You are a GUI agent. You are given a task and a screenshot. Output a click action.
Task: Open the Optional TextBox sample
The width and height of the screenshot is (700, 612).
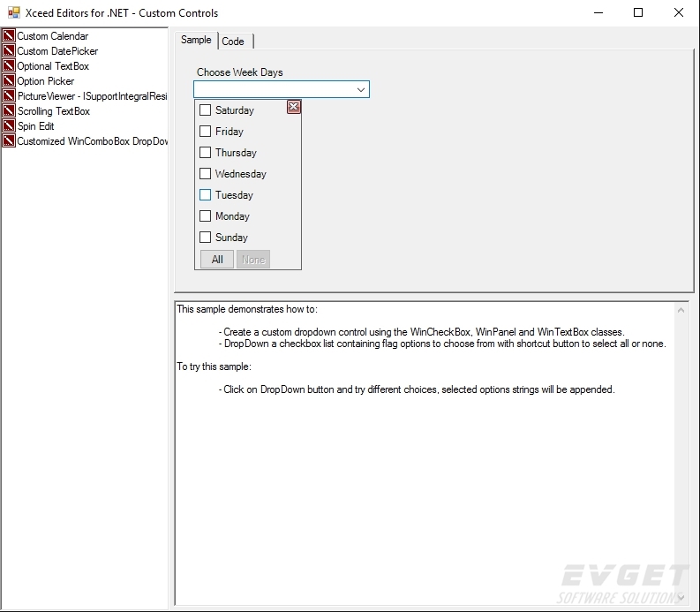(x=53, y=66)
